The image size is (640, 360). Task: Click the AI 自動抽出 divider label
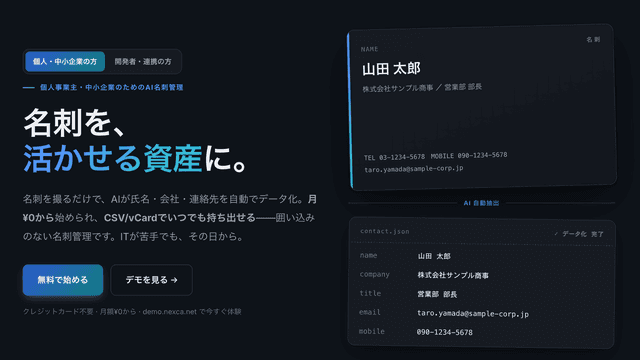[481, 203]
